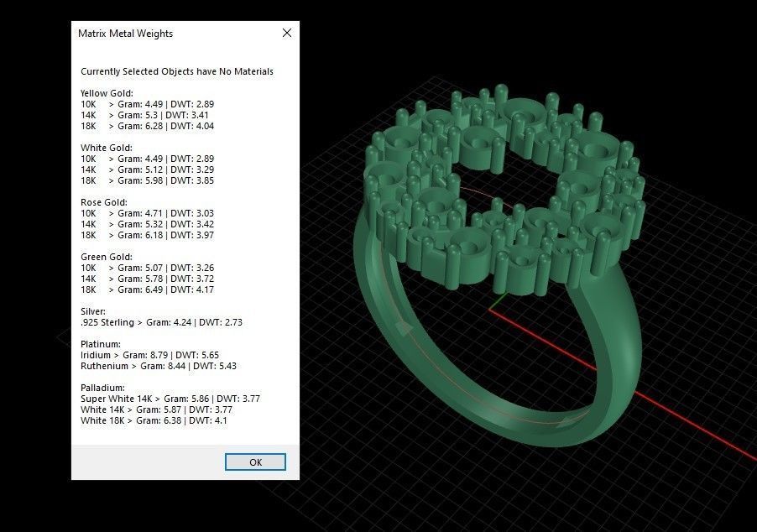Click the OK button in Matrix Metal Weights
The width and height of the screenshot is (757, 532).
(x=255, y=462)
